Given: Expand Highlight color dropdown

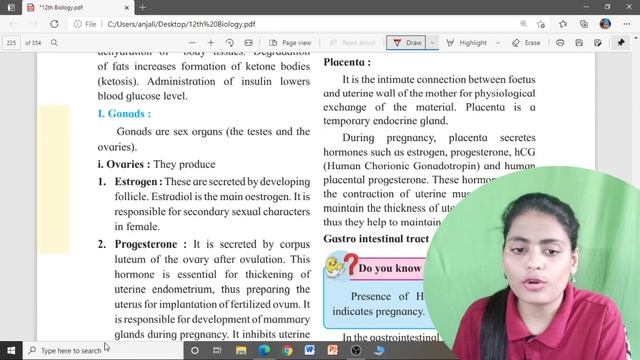Looking at the screenshot, I should [498, 42].
